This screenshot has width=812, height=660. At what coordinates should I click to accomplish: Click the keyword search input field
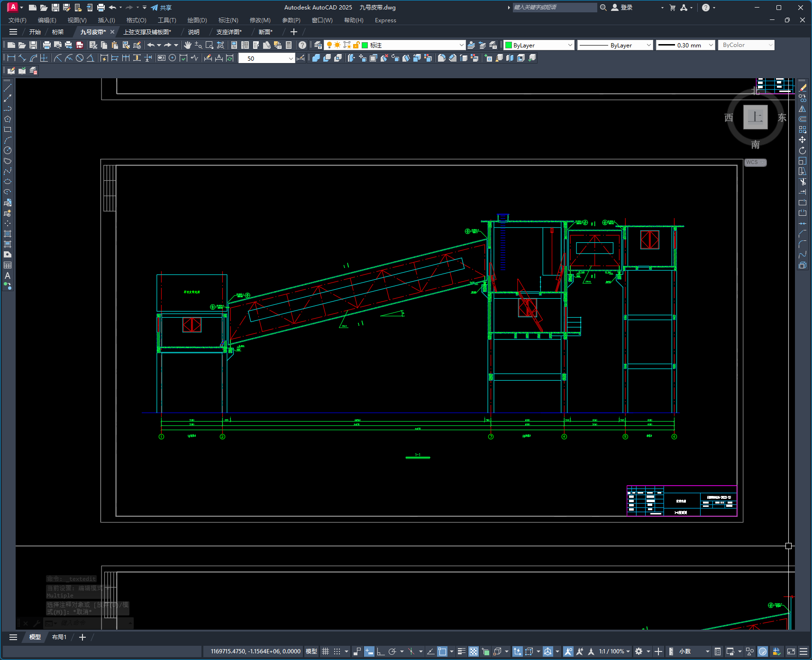tap(555, 8)
